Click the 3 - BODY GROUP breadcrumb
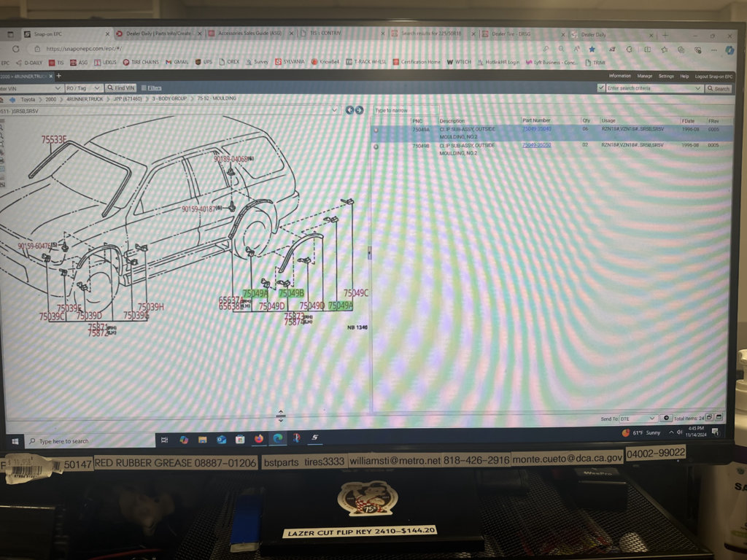 (169, 99)
